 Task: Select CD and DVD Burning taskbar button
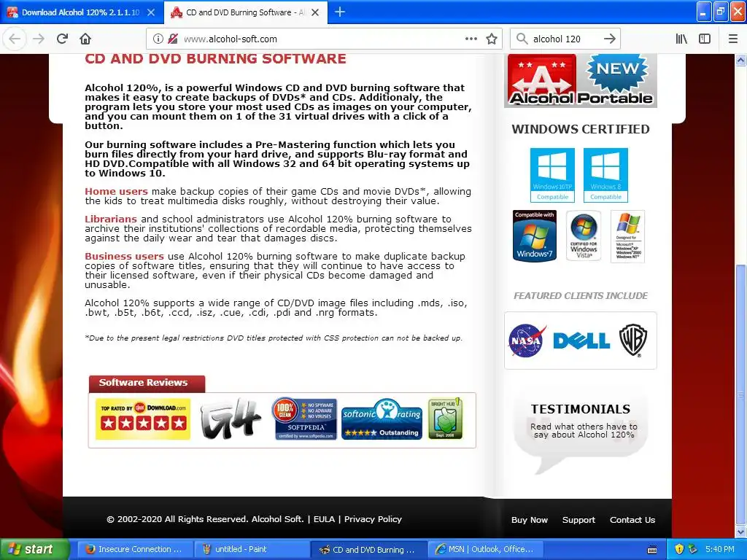pos(369,549)
